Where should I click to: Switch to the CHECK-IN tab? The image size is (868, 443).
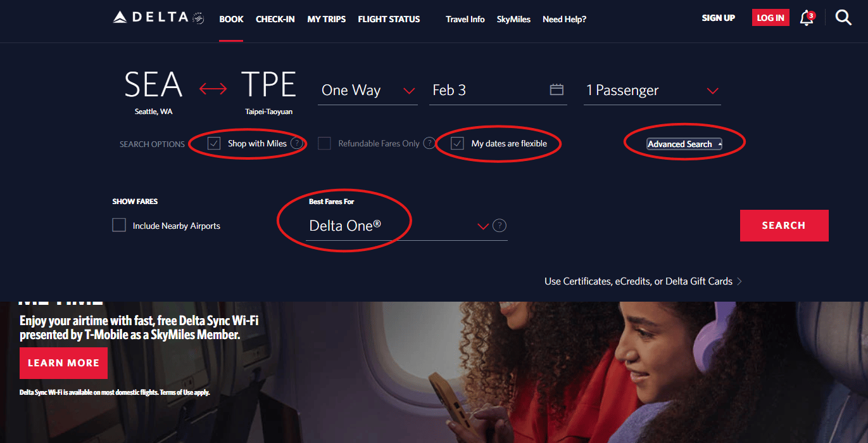point(275,19)
